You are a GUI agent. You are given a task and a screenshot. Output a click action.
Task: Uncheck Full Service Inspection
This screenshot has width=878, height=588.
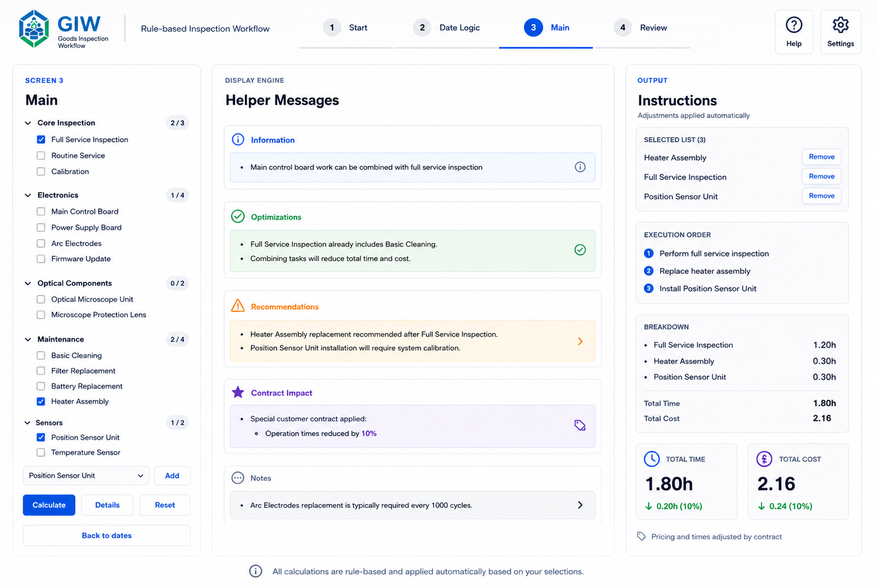click(x=41, y=139)
